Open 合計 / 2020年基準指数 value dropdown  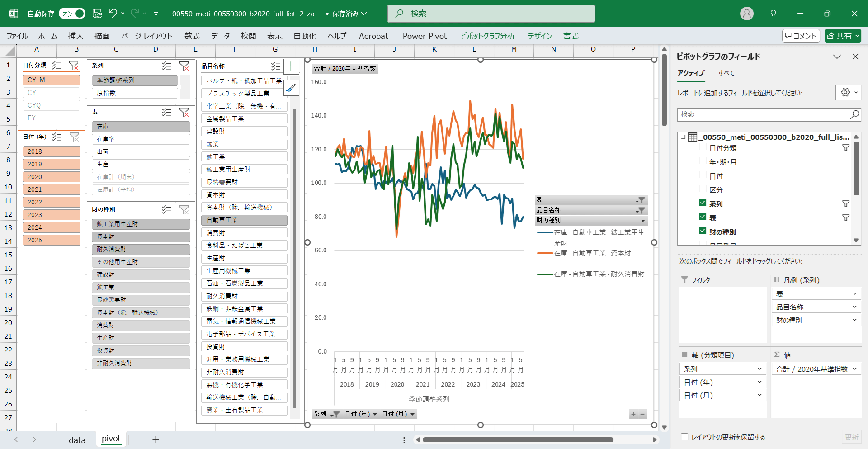tap(854, 369)
